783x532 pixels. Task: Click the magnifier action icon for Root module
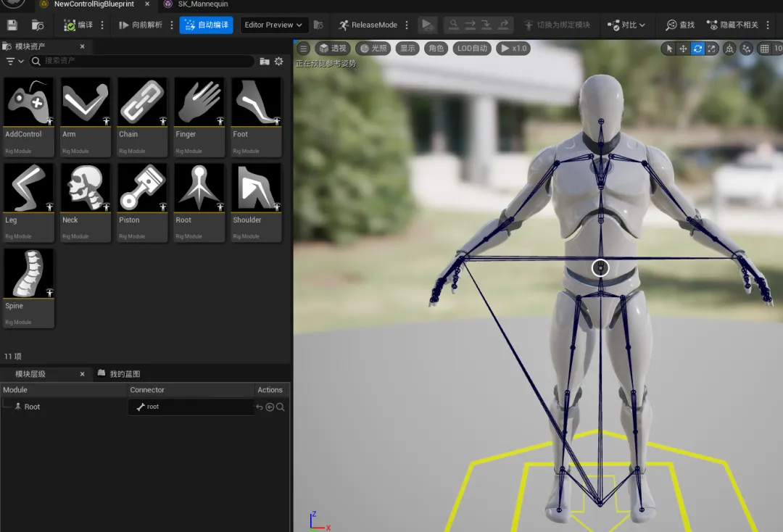pos(281,407)
